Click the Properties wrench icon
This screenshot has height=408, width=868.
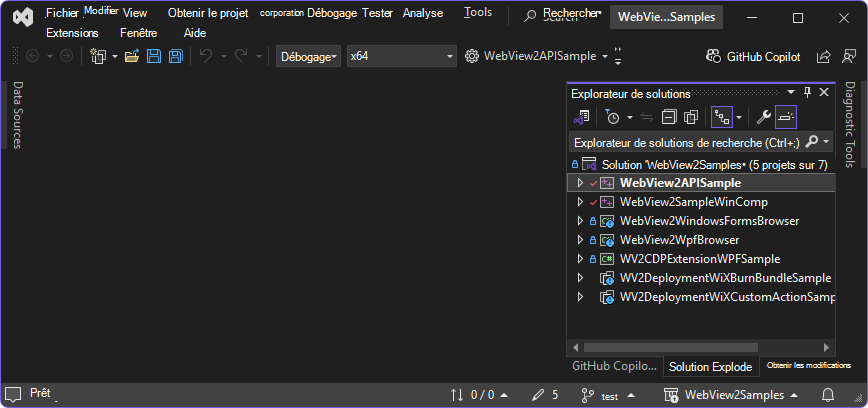[764, 117]
